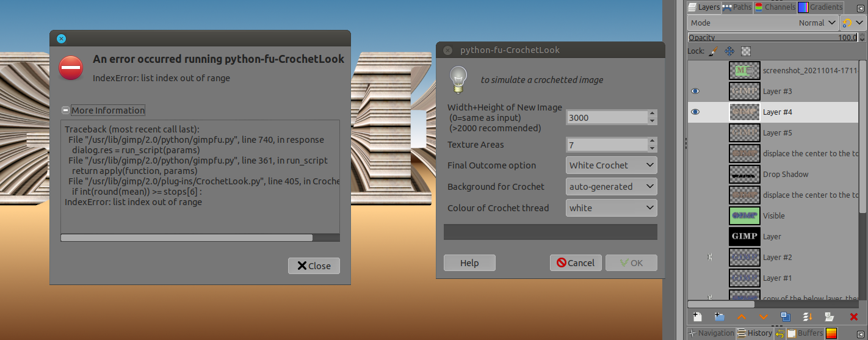Open the gradient swatch tab in bottom dock

point(831,333)
